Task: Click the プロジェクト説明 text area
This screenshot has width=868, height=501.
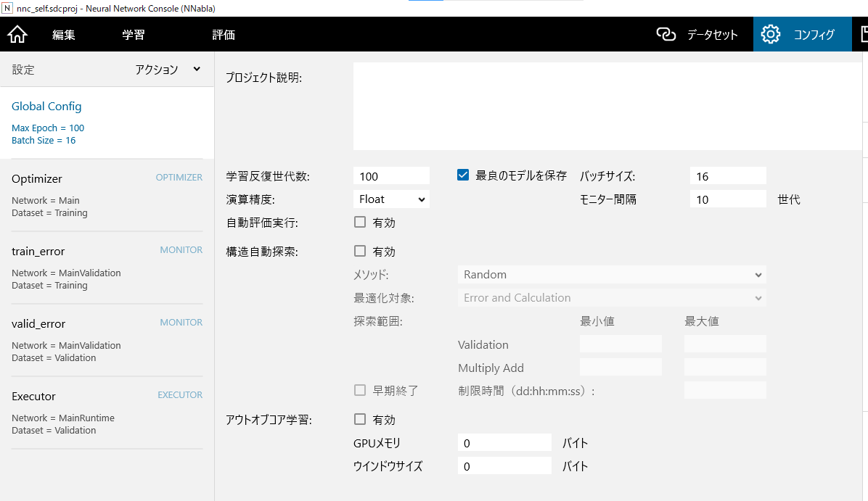Action: point(608,107)
